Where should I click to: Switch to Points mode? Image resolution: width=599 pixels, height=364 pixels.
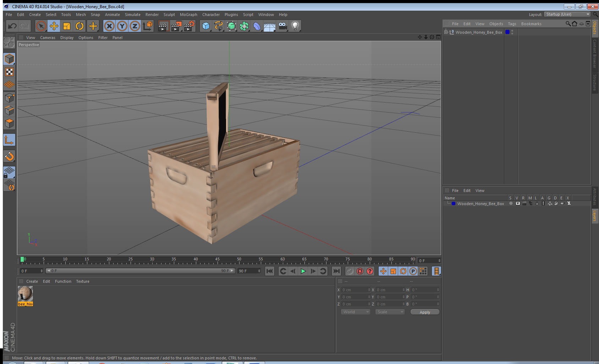click(x=9, y=98)
